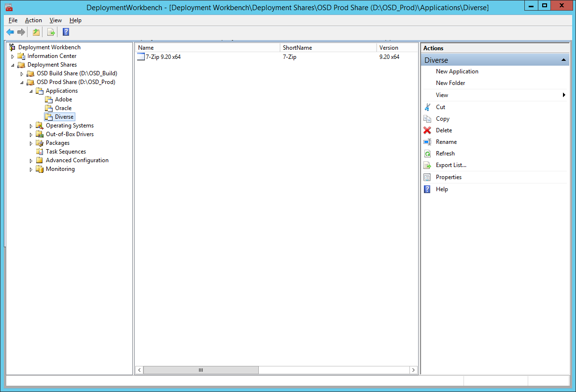Viewport: 576px width, 392px height.
Task: Expand the View submenu arrow
Action: click(x=564, y=95)
